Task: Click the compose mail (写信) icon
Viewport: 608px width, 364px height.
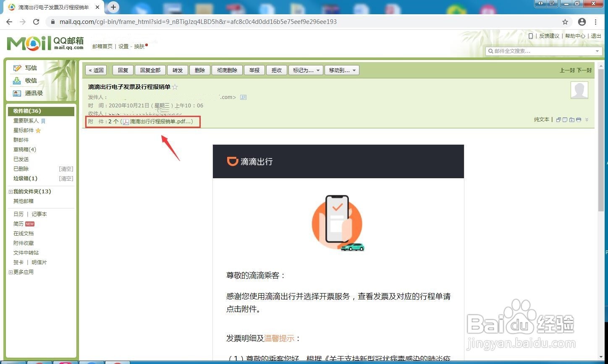Action: coord(17,68)
